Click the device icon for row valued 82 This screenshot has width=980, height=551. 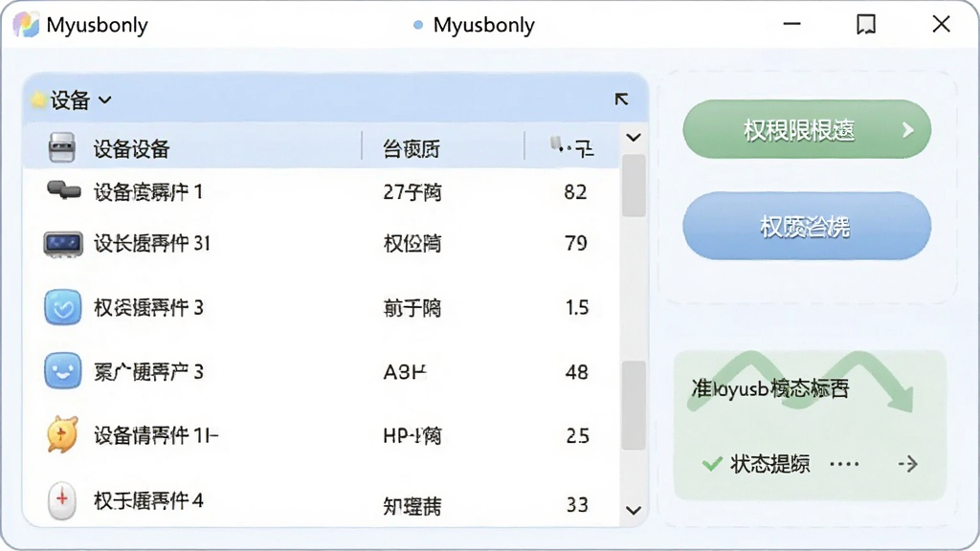(64, 190)
